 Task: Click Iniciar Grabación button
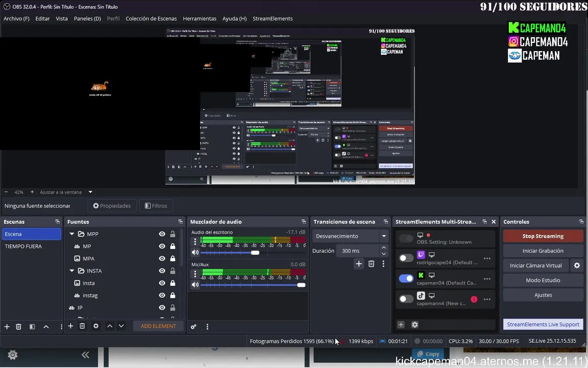[x=543, y=251]
